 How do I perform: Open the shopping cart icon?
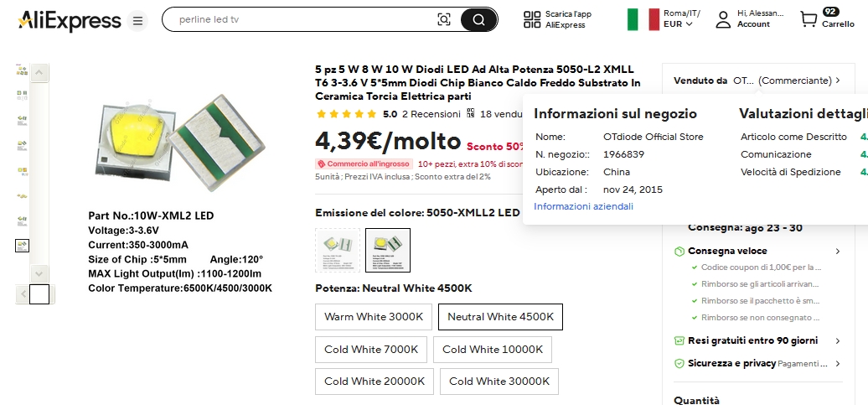[809, 19]
